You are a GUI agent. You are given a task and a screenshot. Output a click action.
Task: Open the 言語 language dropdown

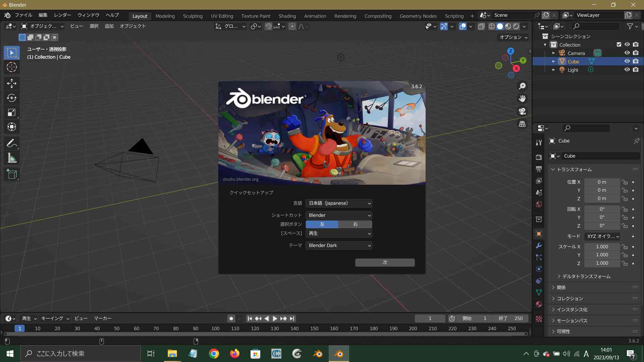click(339, 203)
